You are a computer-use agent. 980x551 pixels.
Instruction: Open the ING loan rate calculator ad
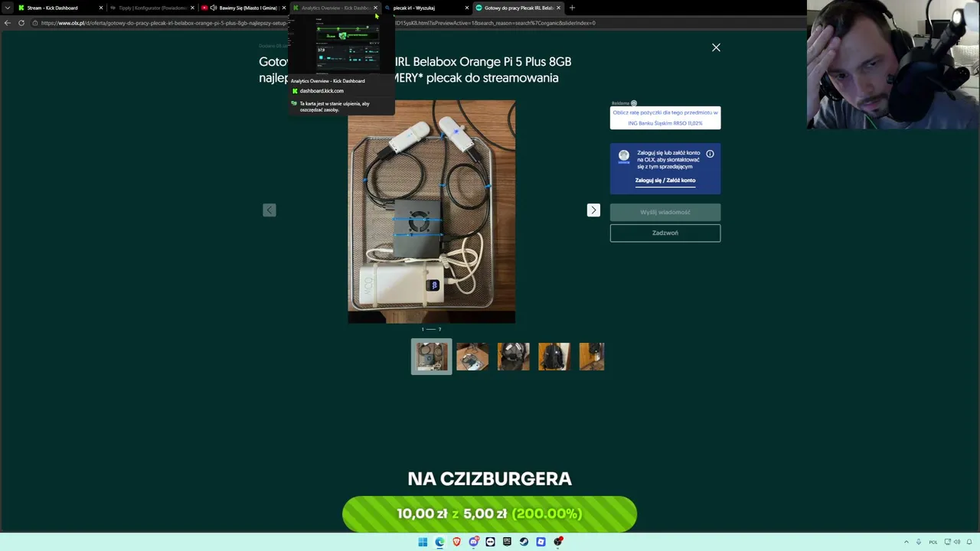tap(665, 118)
